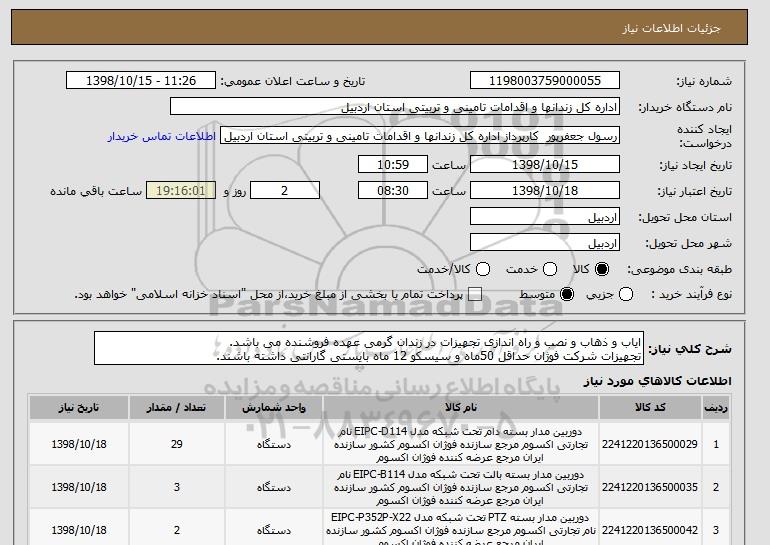
Task: Click need date 1398/10/18 in row 2
Action: click(x=79, y=487)
